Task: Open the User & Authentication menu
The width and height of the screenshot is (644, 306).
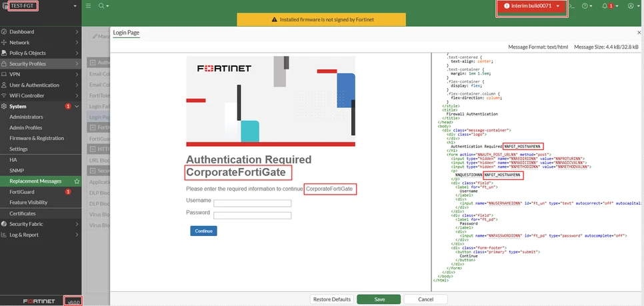Action: [x=41, y=85]
